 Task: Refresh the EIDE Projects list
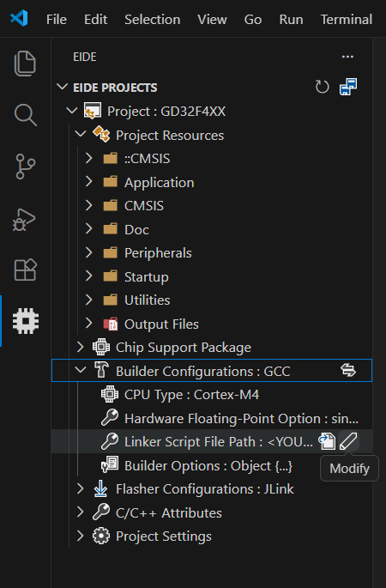(322, 87)
